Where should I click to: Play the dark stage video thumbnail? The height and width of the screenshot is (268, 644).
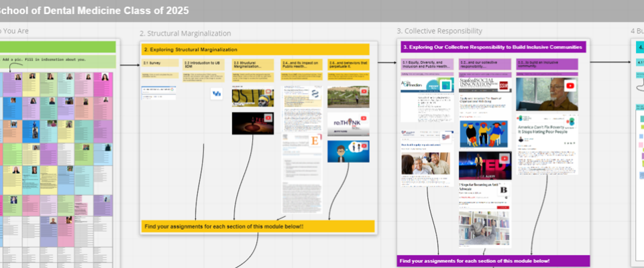252,123
